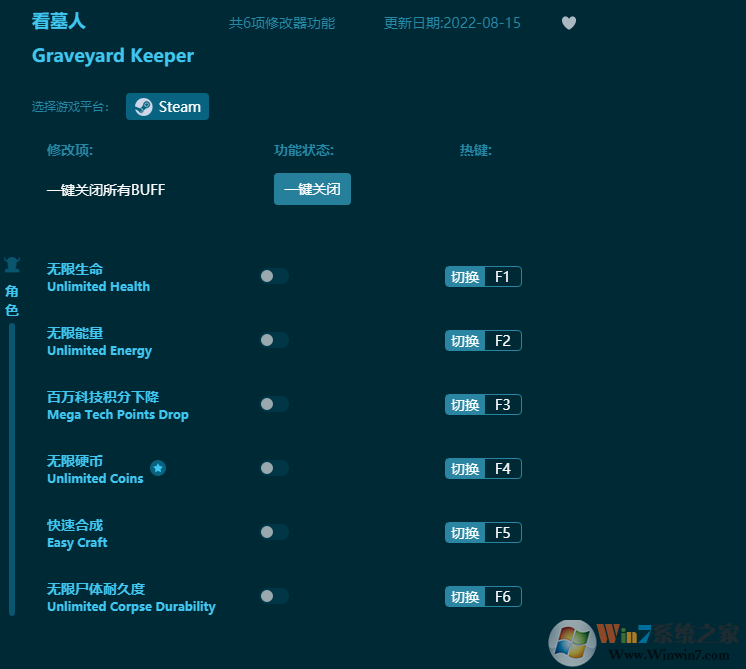The width and height of the screenshot is (746, 669).
Task: Click the Graveyard Keeper game title
Action: coord(113,56)
